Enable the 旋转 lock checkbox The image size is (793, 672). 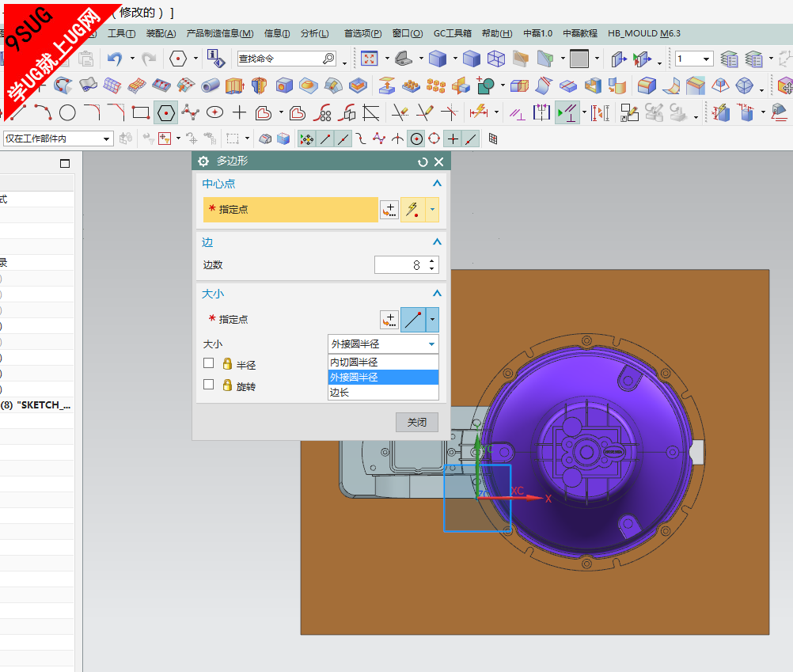[208, 385]
